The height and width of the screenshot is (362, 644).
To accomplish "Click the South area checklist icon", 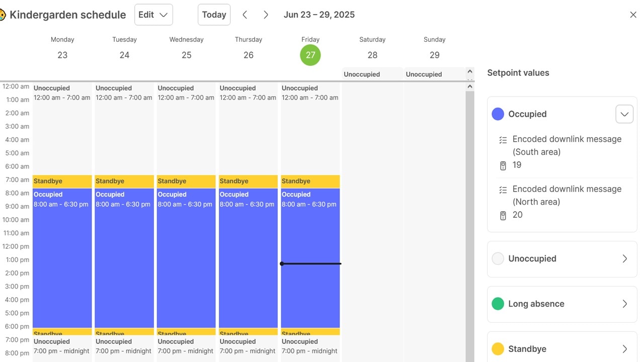I will (x=503, y=140).
